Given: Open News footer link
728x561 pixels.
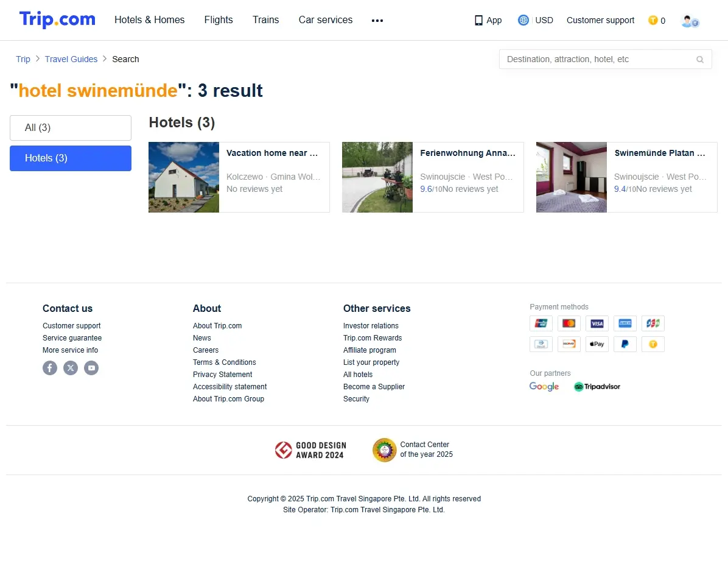Looking at the screenshot, I should click(x=202, y=338).
